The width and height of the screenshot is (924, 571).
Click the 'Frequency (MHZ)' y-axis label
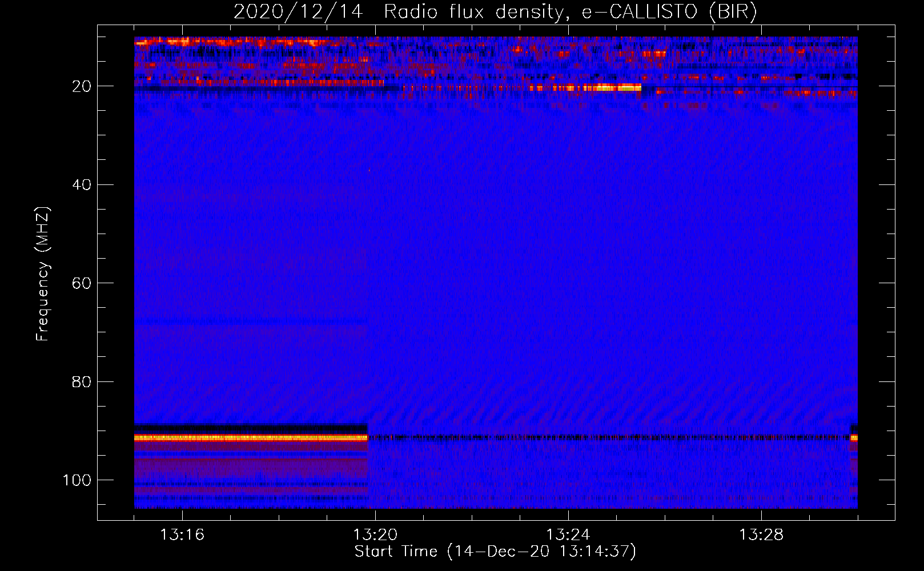click(x=43, y=274)
